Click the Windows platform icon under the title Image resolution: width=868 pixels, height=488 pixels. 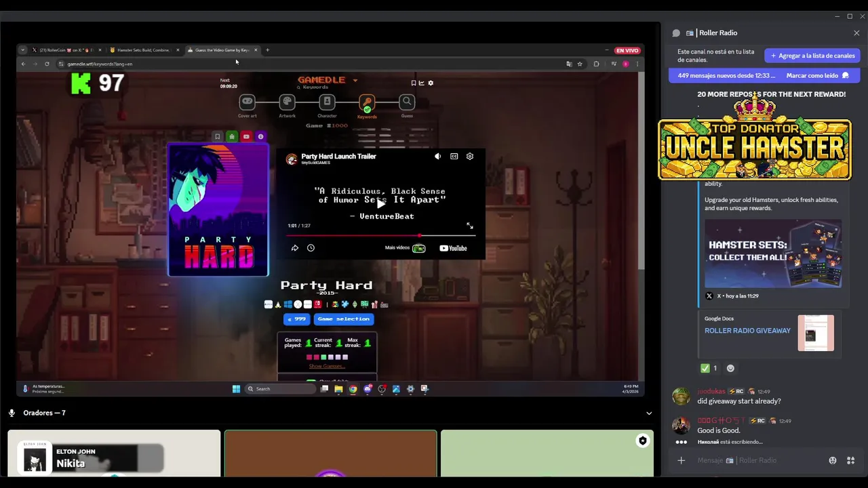(x=288, y=304)
